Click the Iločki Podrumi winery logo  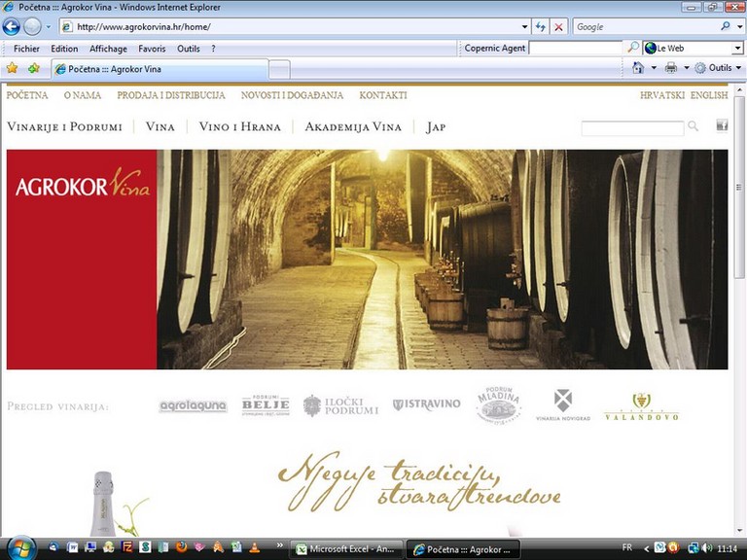pyautogui.click(x=340, y=405)
